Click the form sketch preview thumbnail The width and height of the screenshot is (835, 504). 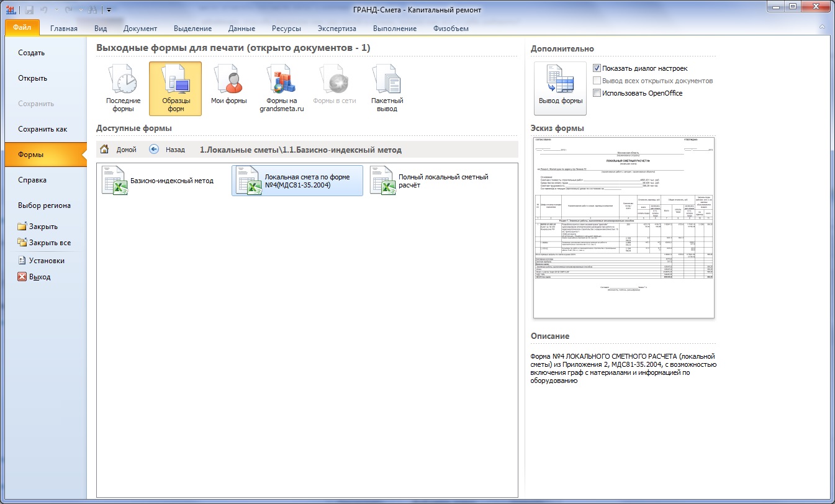(624, 227)
